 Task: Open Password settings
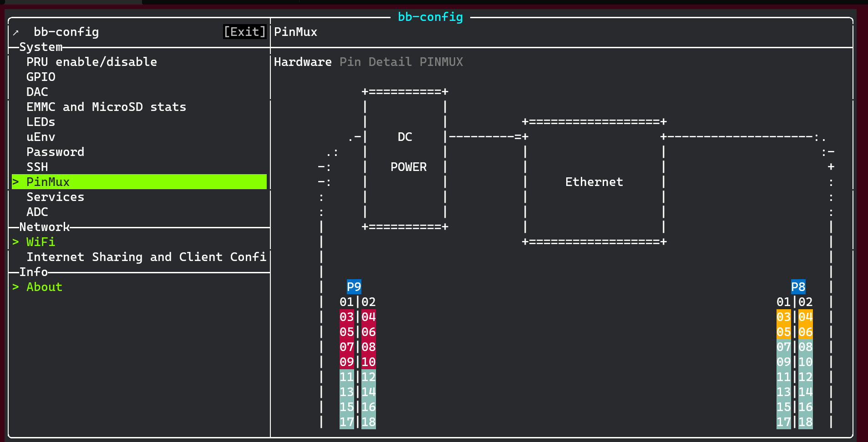tap(55, 151)
